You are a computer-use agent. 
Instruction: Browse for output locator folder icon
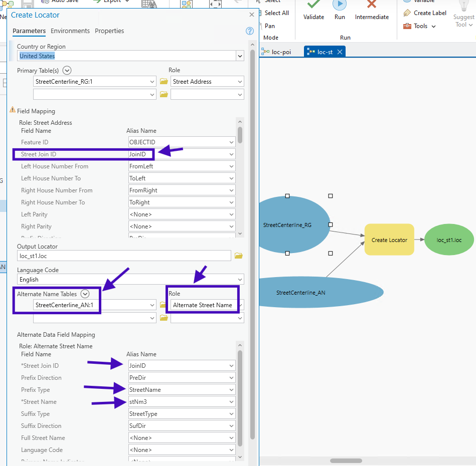(x=239, y=256)
